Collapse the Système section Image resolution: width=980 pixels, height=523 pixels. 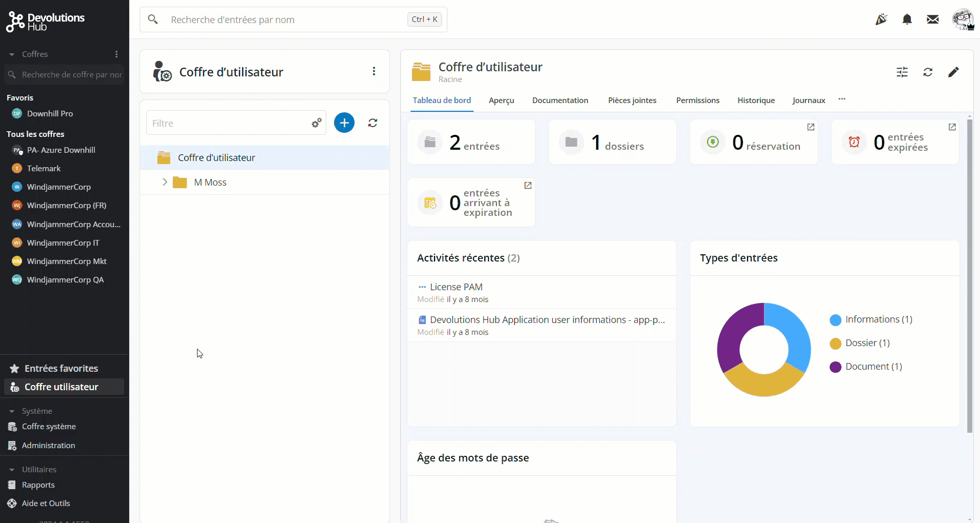pyautogui.click(x=12, y=411)
